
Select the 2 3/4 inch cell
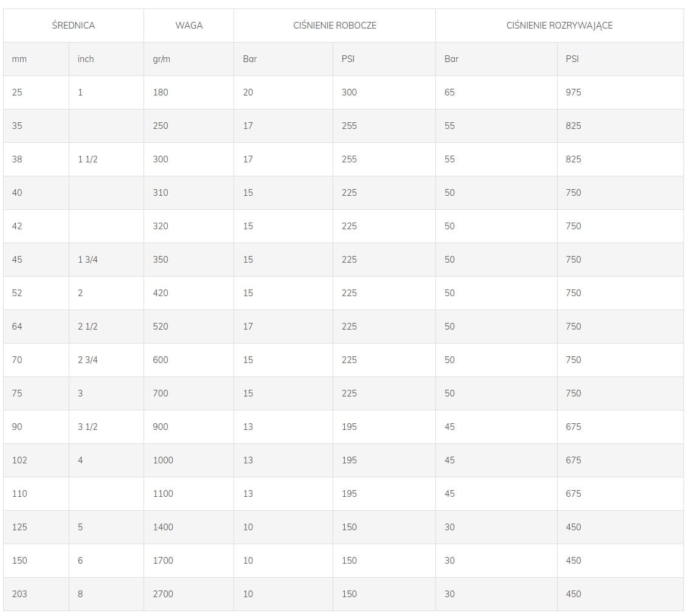(x=106, y=360)
